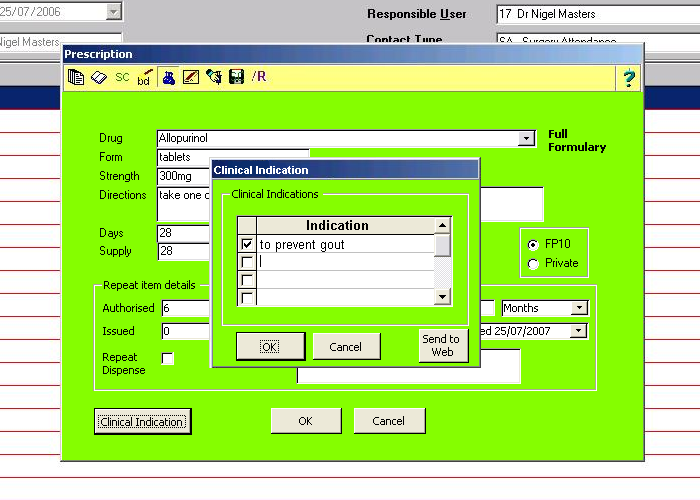Click the Indication column header
Screen dimensions: 700x500
click(346, 225)
